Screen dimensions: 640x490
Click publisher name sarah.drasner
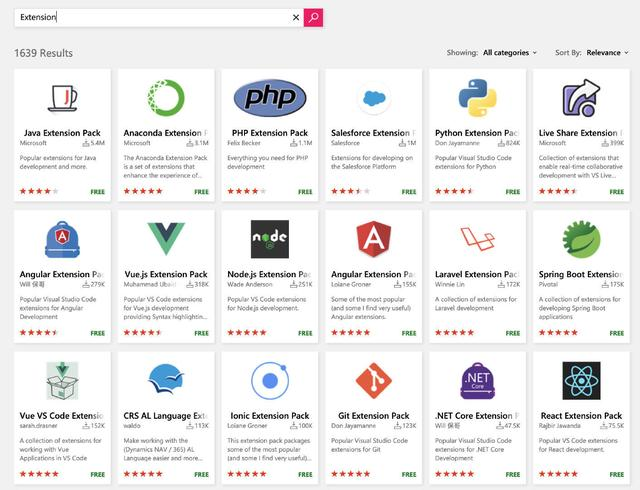[x=38, y=425]
